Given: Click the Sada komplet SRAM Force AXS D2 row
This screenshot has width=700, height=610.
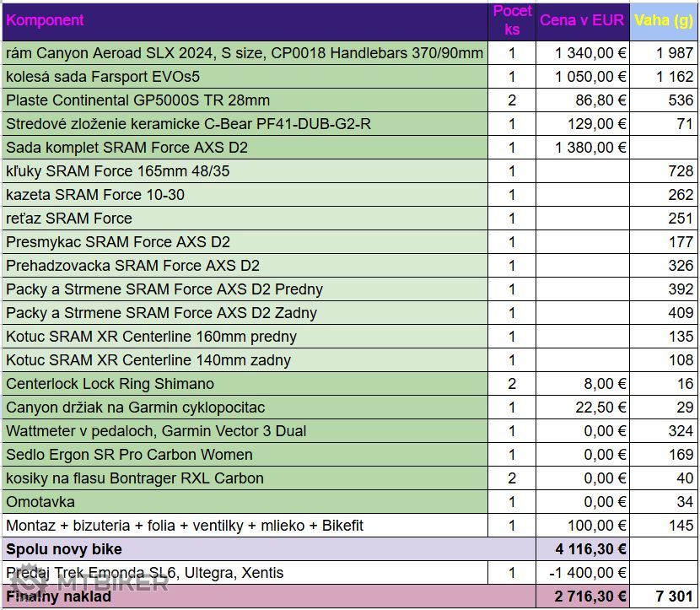Looking at the screenshot, I should (127, 148).
